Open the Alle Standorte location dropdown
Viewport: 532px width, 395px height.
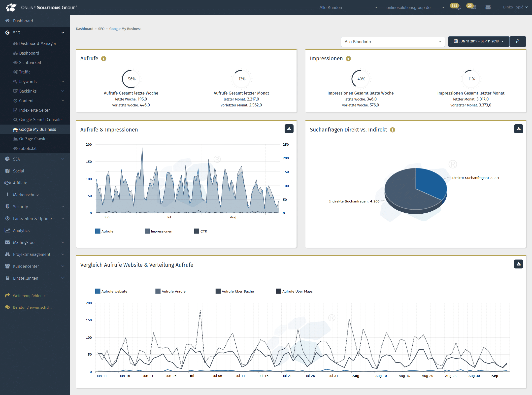tap(393, 42)
